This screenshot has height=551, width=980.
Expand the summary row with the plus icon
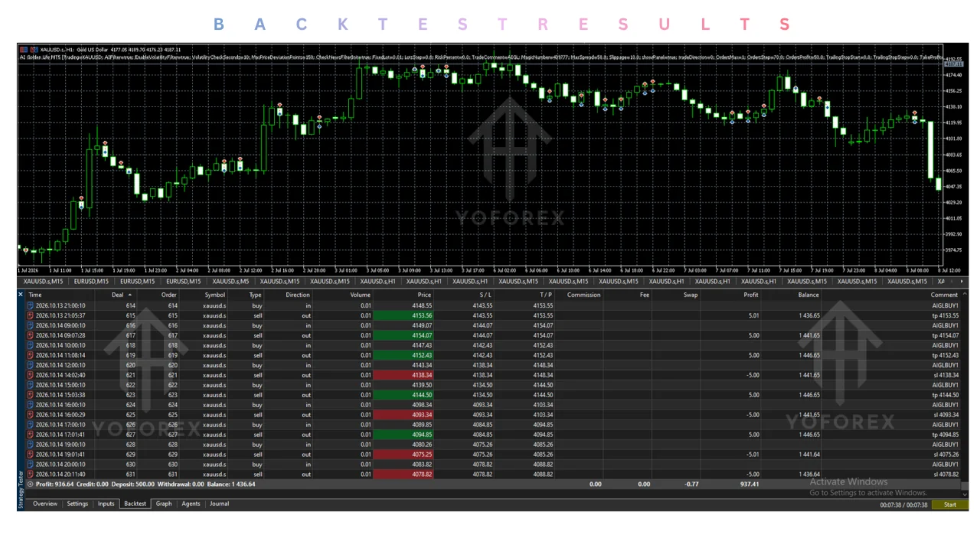pyautogui.click(x=31, y=484)
